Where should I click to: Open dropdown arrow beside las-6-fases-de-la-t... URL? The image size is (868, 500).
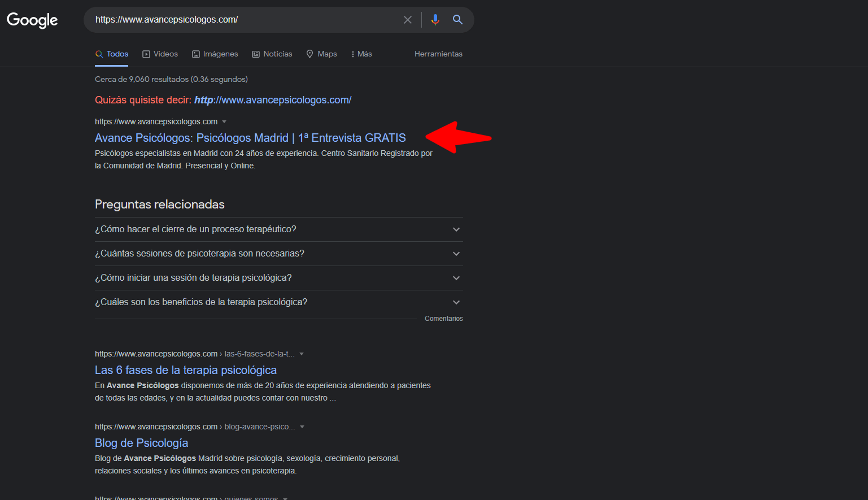pos(302,354)
